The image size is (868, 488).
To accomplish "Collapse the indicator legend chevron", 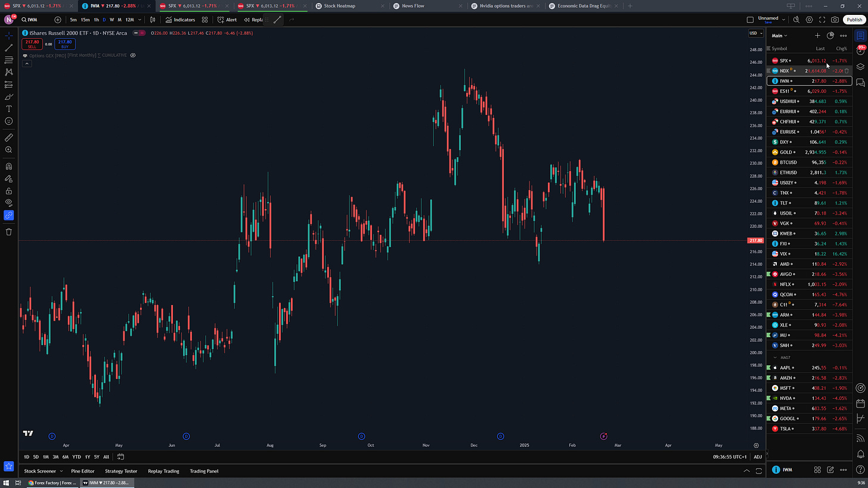I will (x=27, y=64).
